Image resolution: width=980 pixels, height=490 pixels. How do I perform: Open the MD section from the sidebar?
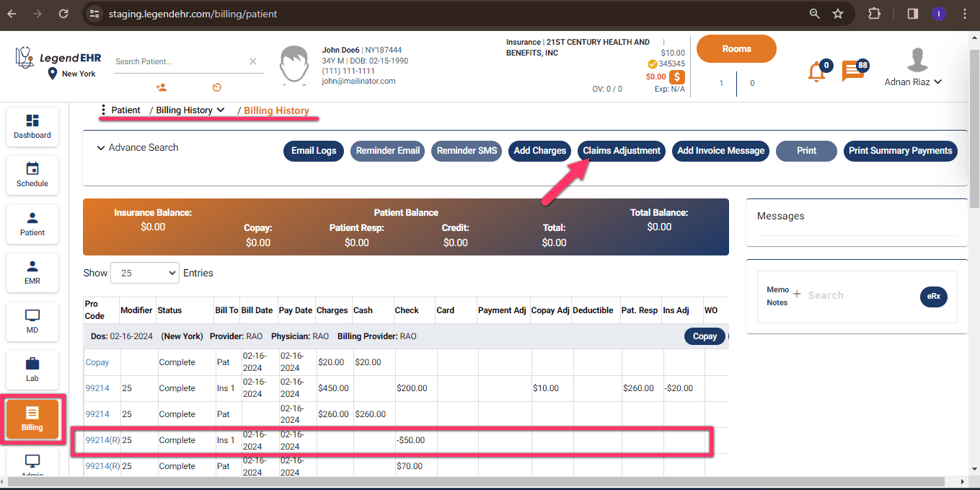(x=32, y=321)
